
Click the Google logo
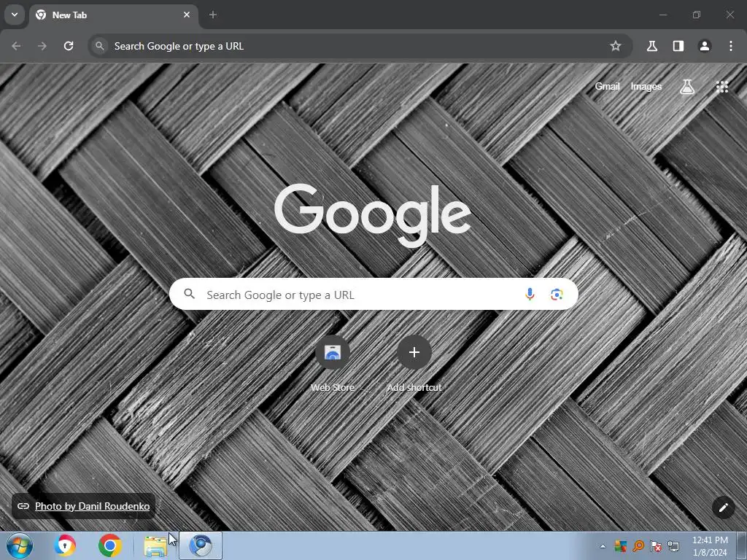point(373,215)
